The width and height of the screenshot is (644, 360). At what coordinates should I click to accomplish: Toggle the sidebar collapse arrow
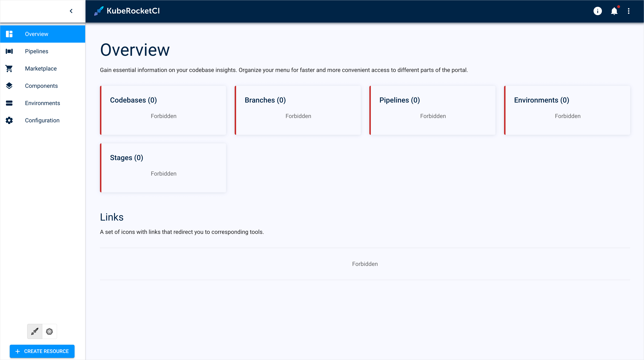tap(71, 11)
